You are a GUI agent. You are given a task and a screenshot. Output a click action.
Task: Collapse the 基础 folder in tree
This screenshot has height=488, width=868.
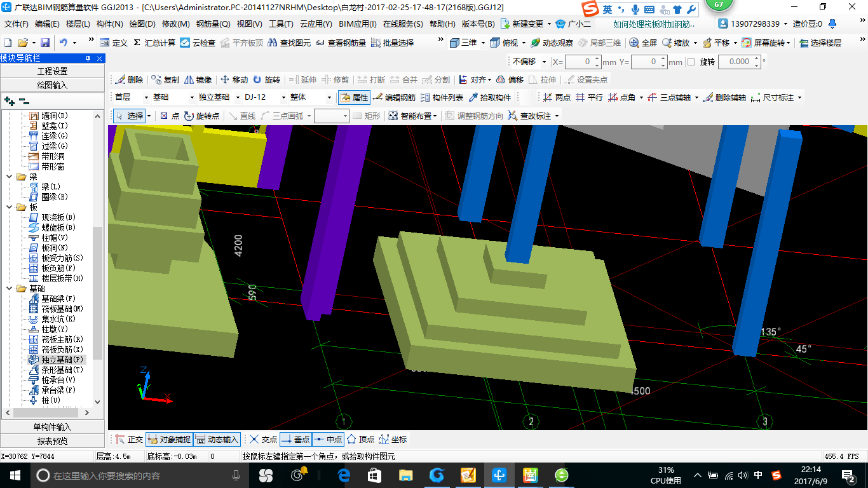click(x=9, y=288)
